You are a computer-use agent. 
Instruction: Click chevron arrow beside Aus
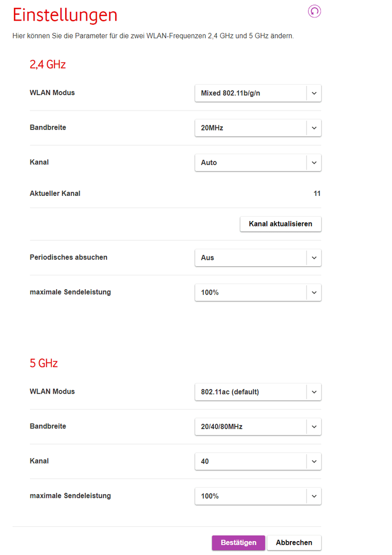coord(314,258)
